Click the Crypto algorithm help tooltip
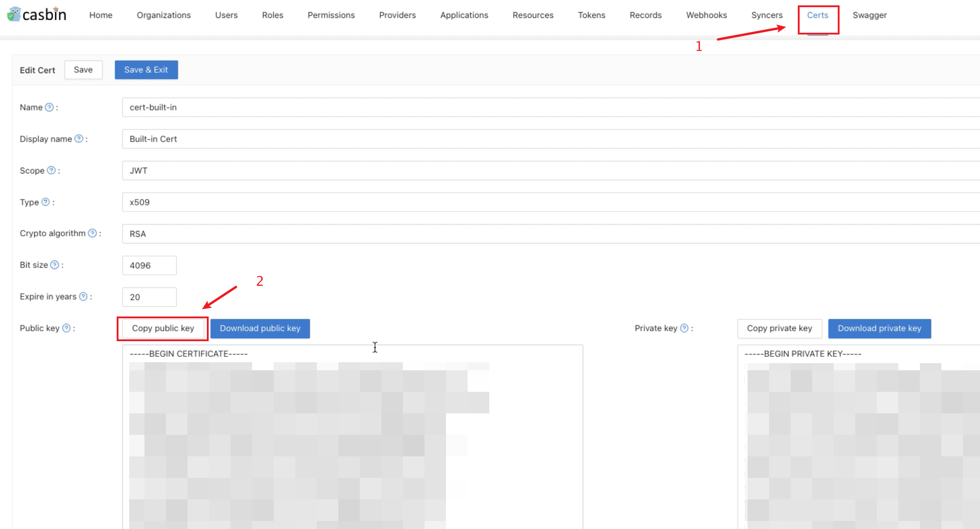This screenshot has height=529, width=980. point(95,234)
